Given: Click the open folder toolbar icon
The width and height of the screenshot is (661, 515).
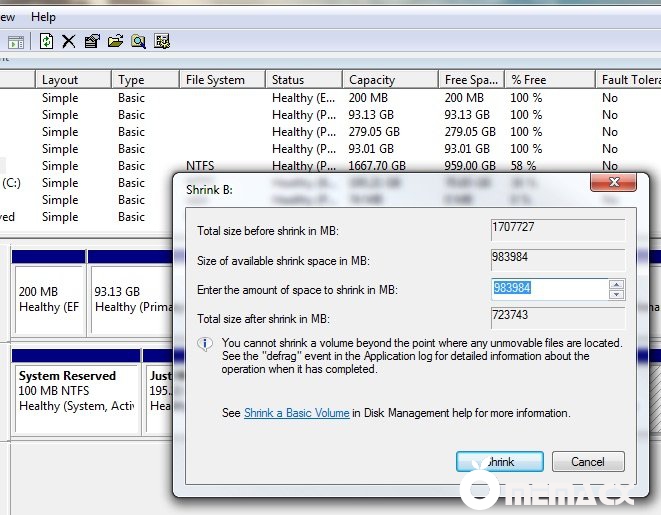Looking at the screenshot, I should click(x=115, y=41).
